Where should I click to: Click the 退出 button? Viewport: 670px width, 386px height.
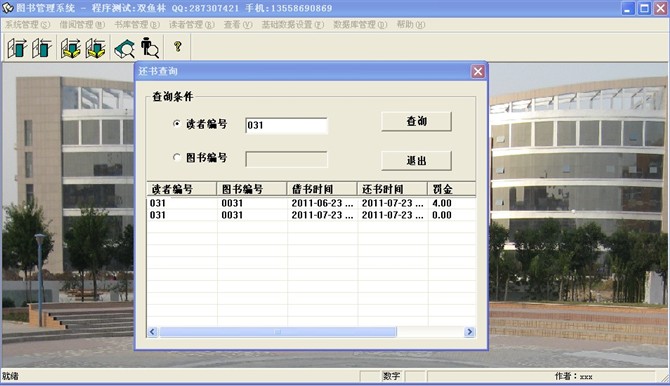[416, 161]
